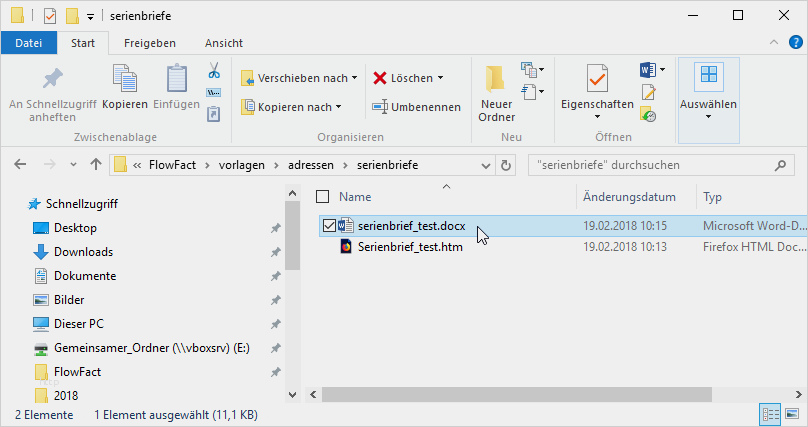Viewport: 808px width, 427px height.
Task: Click the Eigenschaften quick access toolbar icon
Action: pyautogui.click(x=49, y=16)
